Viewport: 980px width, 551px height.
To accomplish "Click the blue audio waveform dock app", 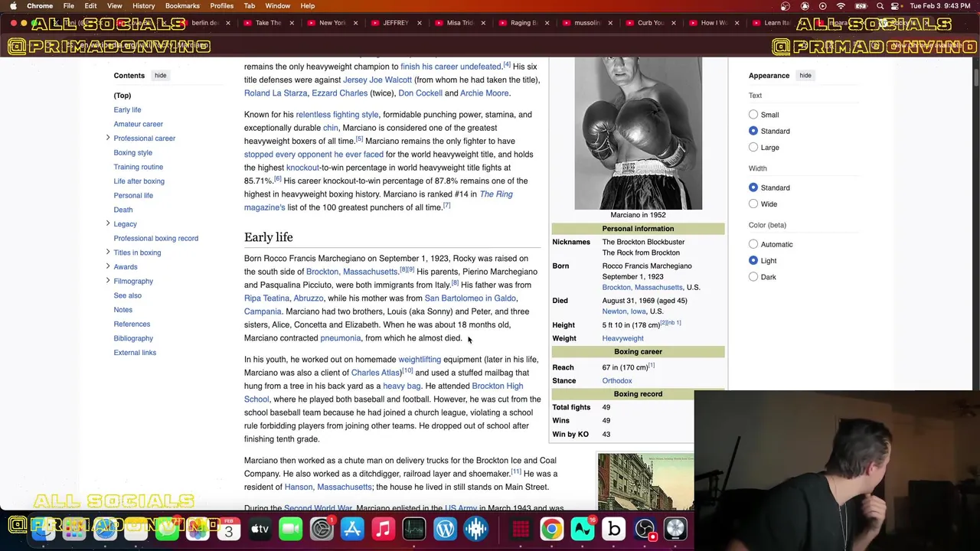I will (x=475, y=529).
